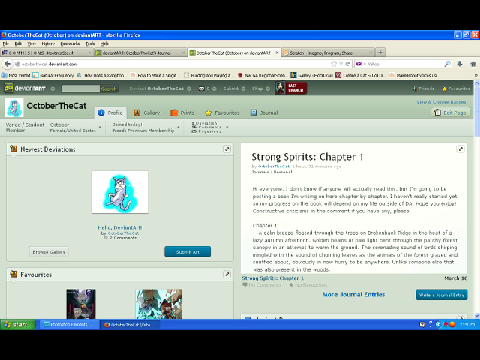This screenshot has width=480, height=360.
Task: Expand the journal panel via corner icon
Action: pos(461,149)
